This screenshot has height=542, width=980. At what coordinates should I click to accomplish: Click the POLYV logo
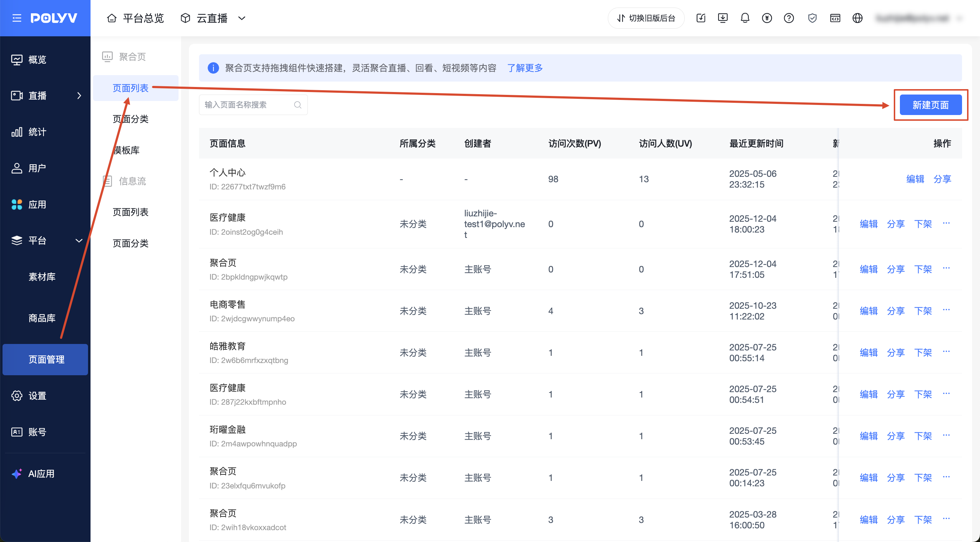coord(54,18)
